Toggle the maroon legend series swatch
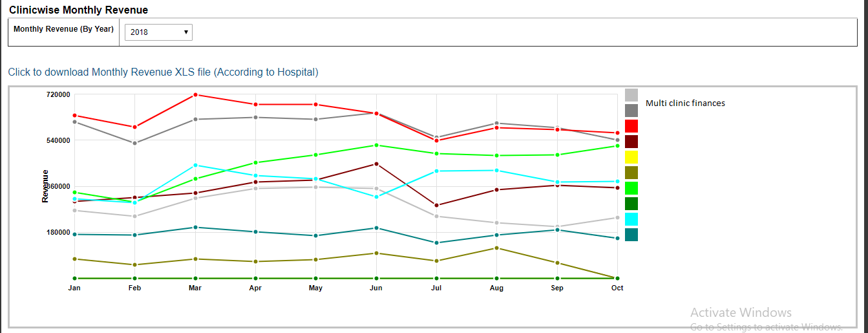The width and height of the screenshot is (868, 333). point(631,142)
